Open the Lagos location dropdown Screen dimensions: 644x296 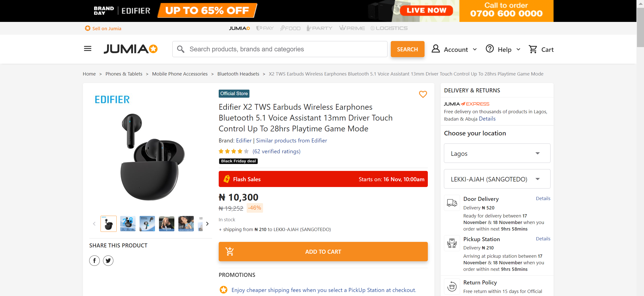coord(497,153)
